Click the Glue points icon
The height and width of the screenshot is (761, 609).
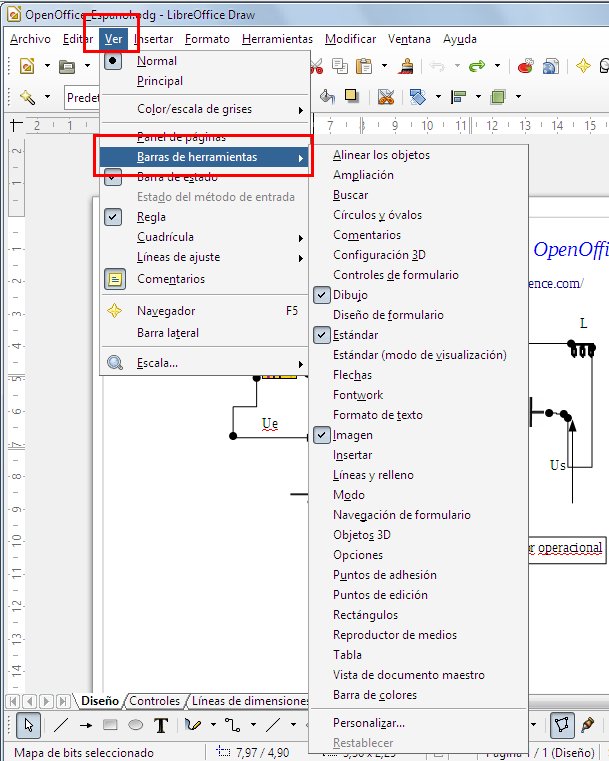(588, 725)
